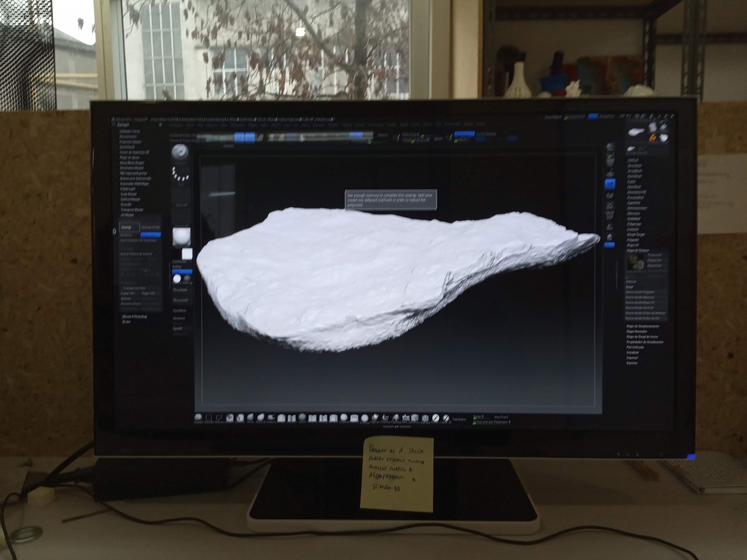Expand the Mapa de Desplazamiento subpalette

coord(643,326)
